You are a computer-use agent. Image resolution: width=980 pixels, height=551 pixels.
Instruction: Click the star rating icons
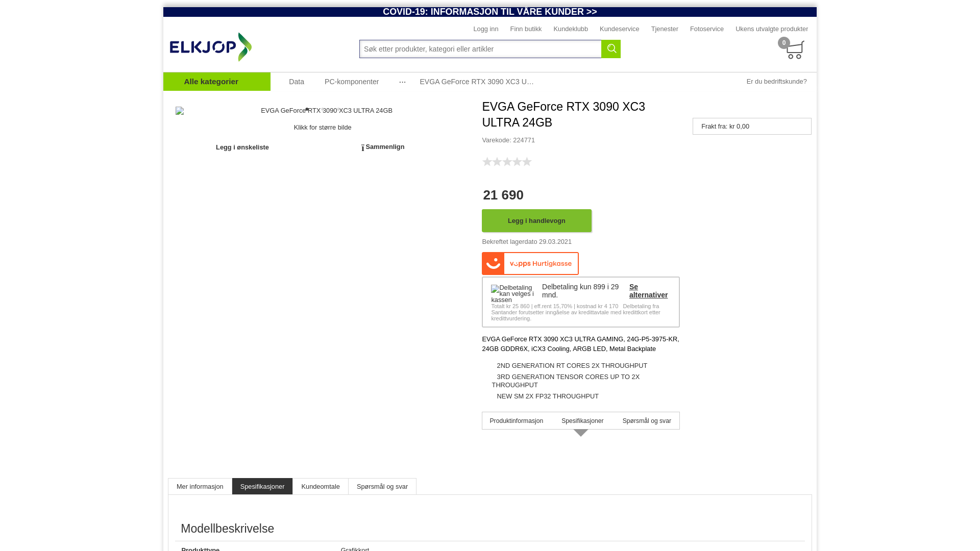click(x=507, y=162)
